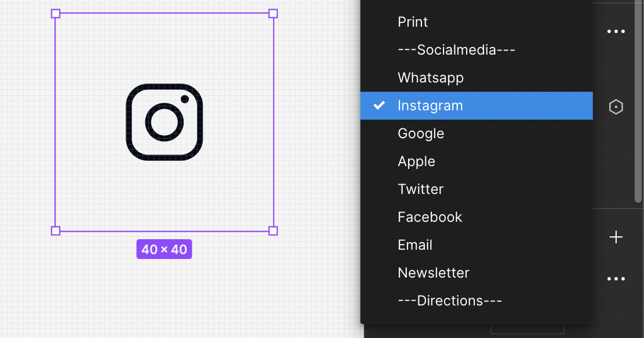Click the top-right selection handle
The image size is (644, 338).
click(x=273, y=13)
